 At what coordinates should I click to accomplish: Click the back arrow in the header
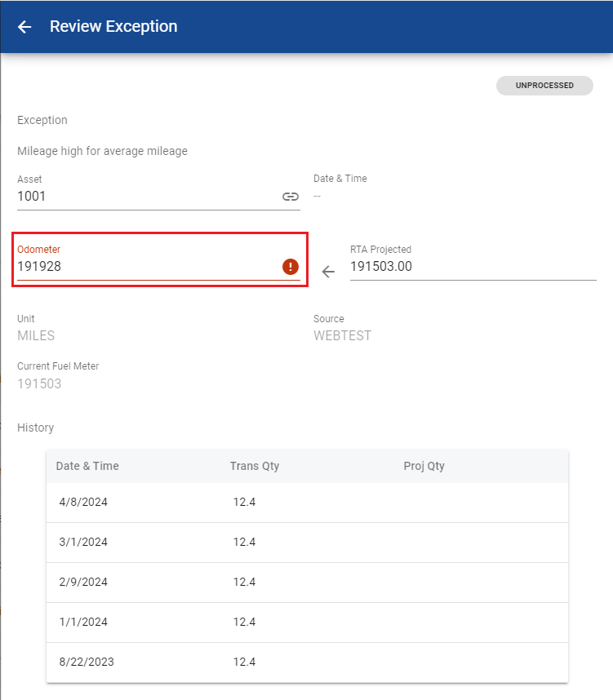coord(24,27)
